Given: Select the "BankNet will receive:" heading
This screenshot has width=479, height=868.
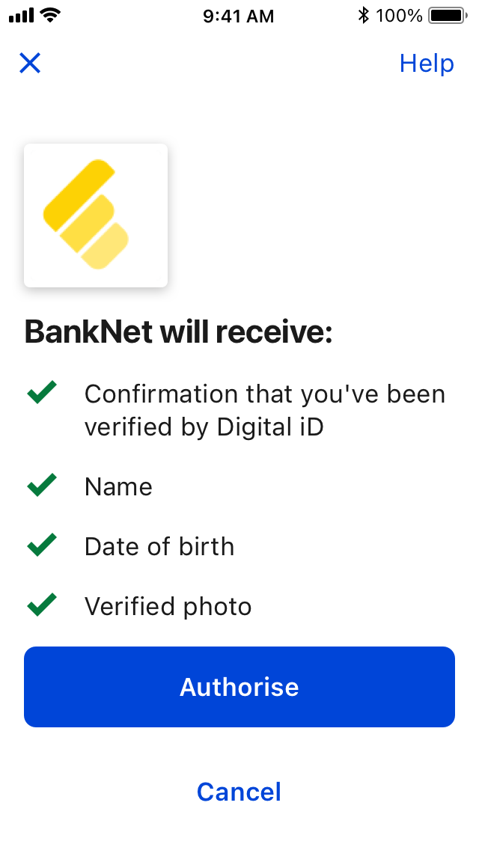Looking at the screenshot, I should [x=178, y=332].
